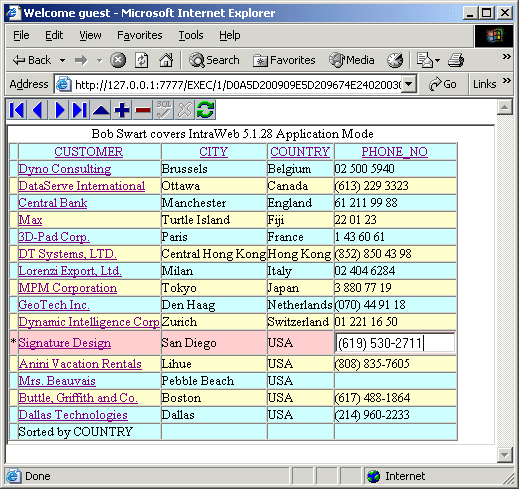Open Lorenzi Export, Ltd. link
Image resolution: width=519 pixels, height=489 pixels.
70,271
